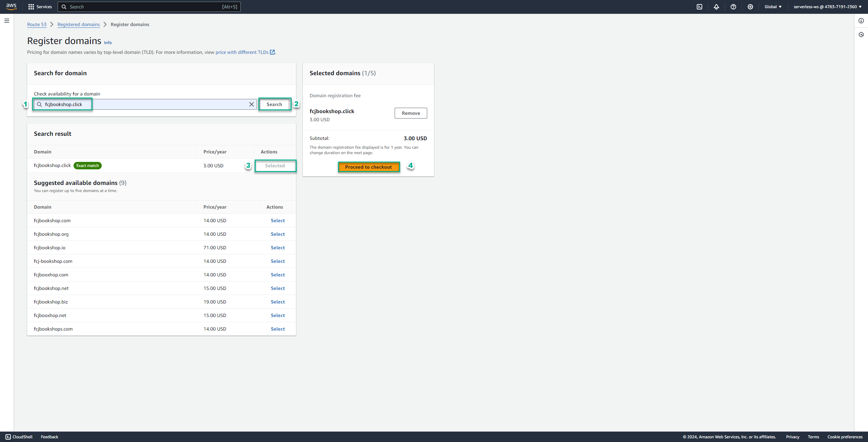Viewport: 868px width, 442px height.
Task: Click the Subtotal 3.00 USD amount
Action: click(x=415, y=138)
